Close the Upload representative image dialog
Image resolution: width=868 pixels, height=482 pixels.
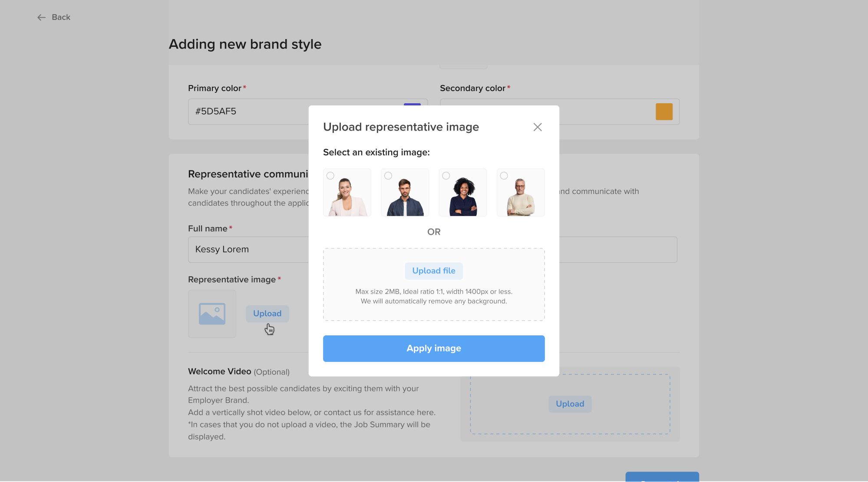pos(538,127)
